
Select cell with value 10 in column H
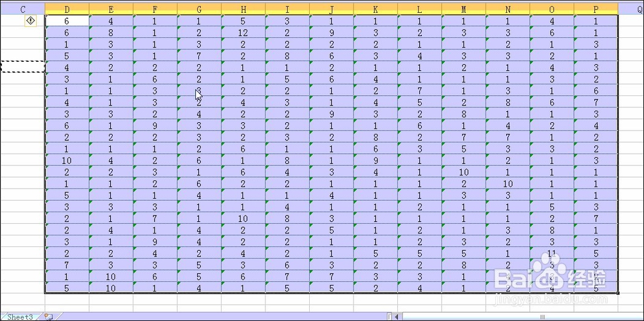[x=243, y=218]
